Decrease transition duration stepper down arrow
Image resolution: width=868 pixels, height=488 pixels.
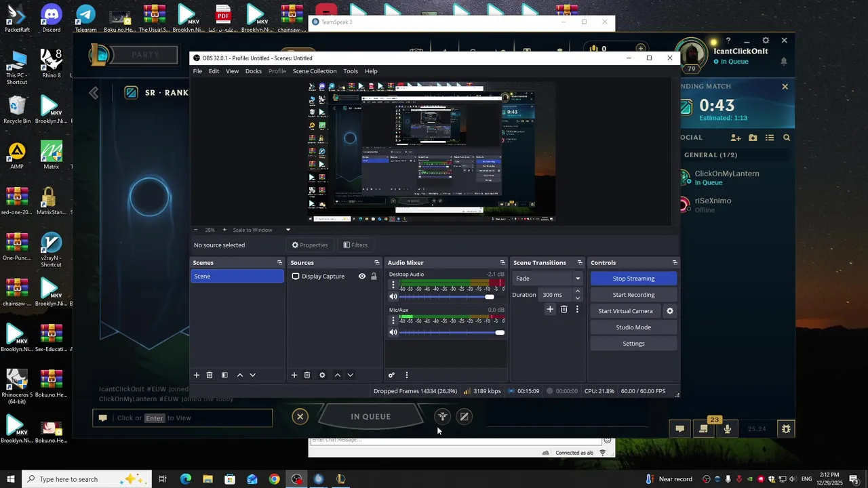click(x=578, y=298)
